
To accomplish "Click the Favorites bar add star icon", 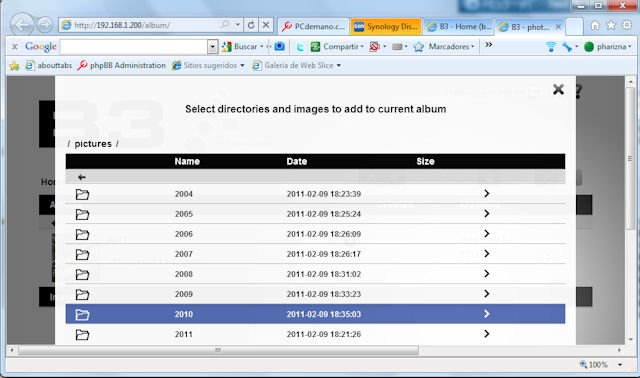I will pyautogui.click(x=14, y=66).
